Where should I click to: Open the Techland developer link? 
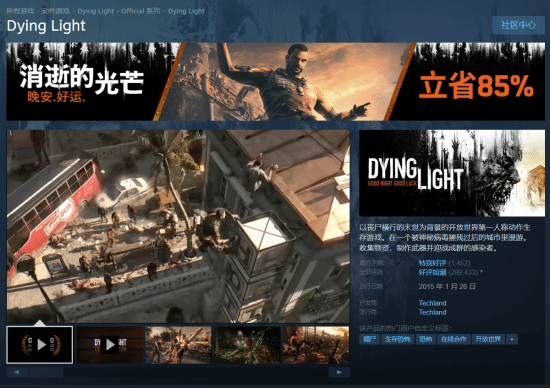click(432, 303)
